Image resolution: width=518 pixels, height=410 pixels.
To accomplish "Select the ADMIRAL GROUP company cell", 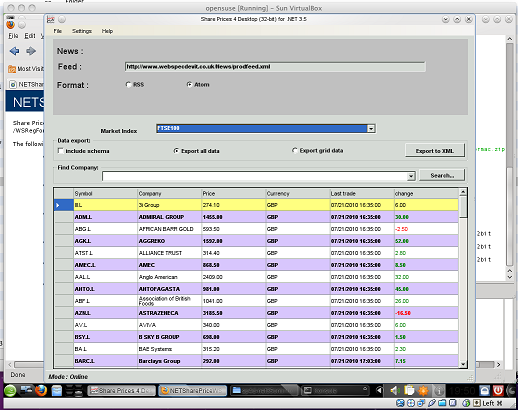I will pyautogui.click(x=169, y=217).
